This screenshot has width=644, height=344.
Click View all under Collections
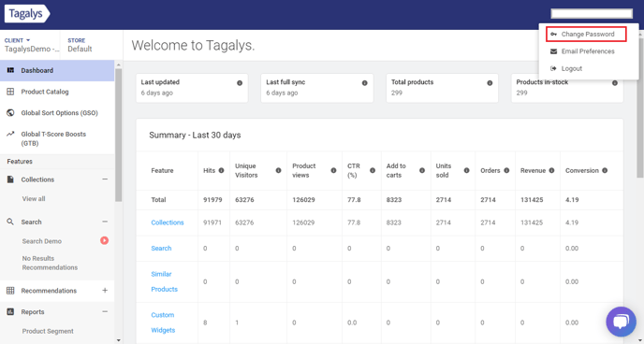[34, 199]
